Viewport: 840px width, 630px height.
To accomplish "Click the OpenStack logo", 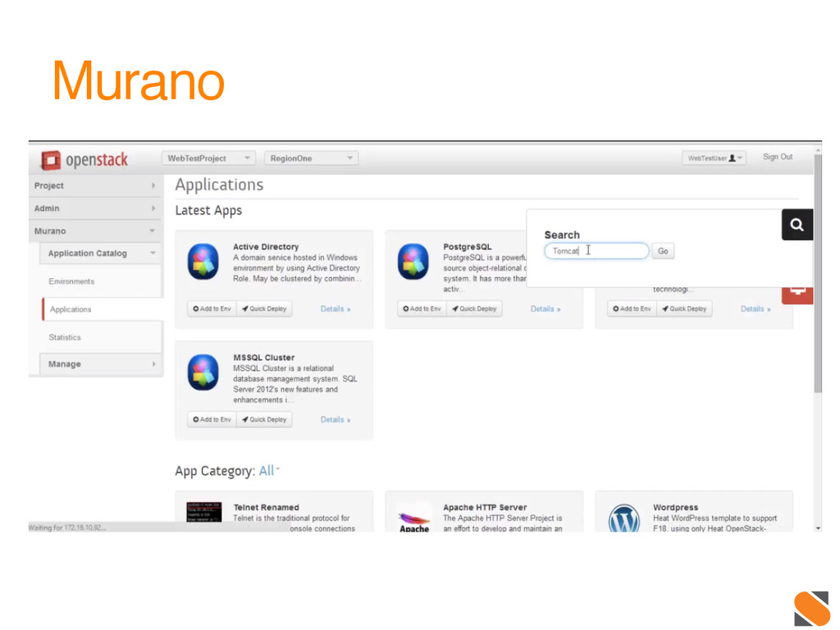I will pos(84,160).
